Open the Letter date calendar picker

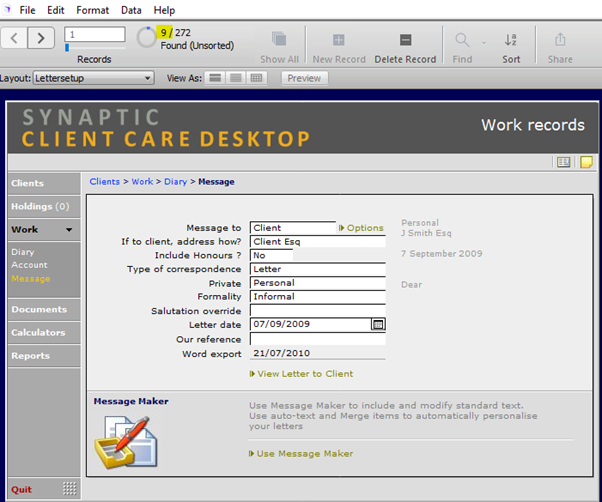click(378, 324)
